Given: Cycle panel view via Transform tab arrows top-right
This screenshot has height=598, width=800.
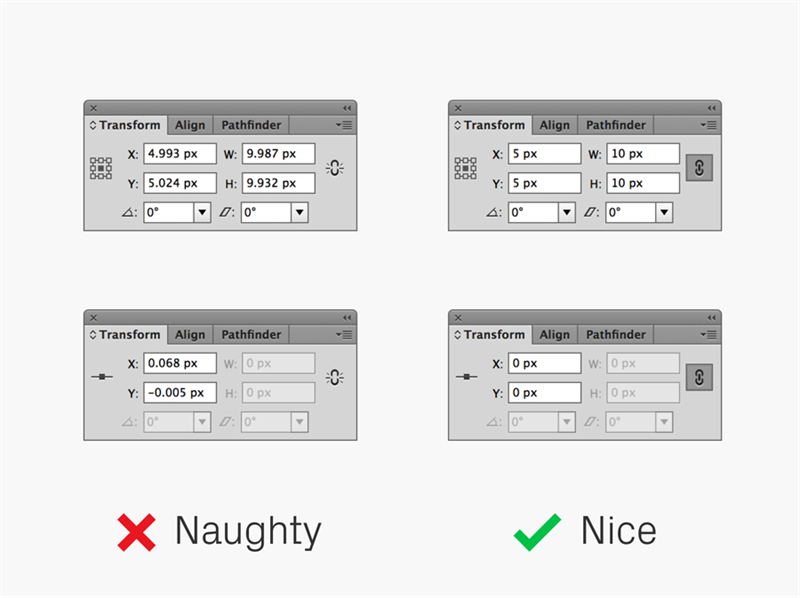Looking at the screenshot, I should click(457, 125).
